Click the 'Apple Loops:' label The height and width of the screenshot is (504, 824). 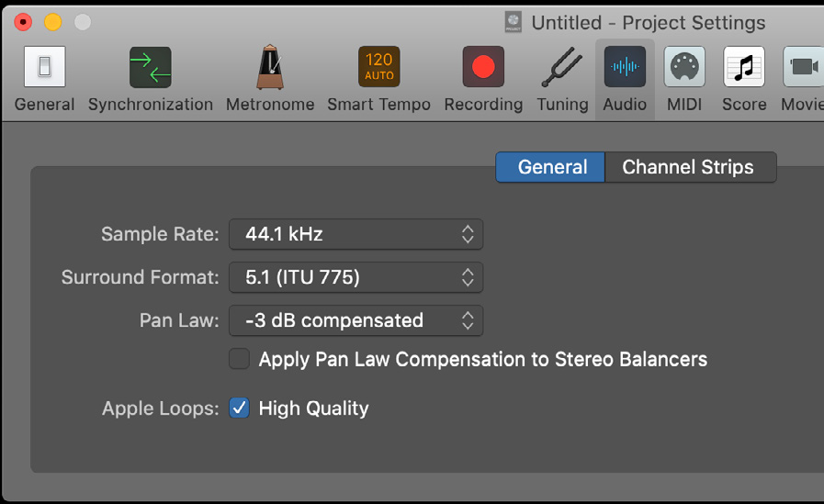coord(160,409)
